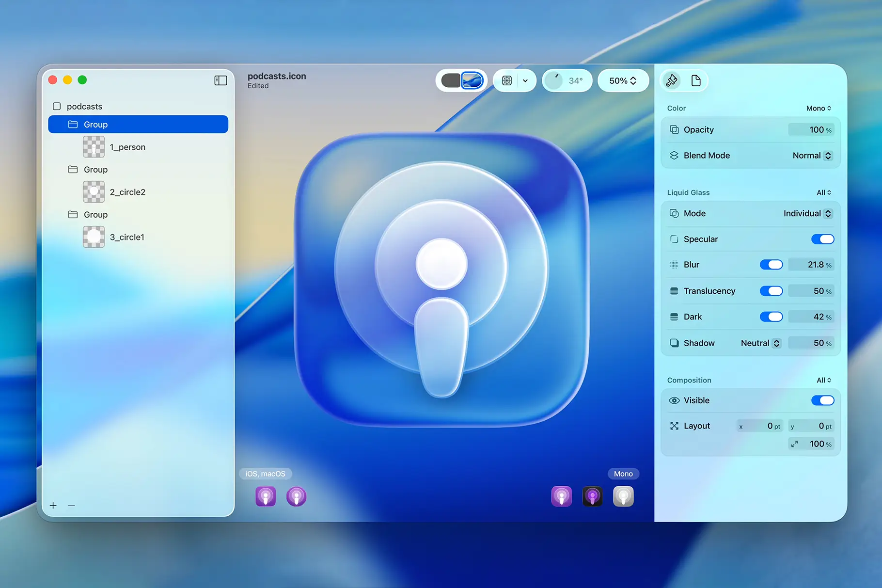This screenshot has height=588, width=882.
Task: Click the large podcasts icon on canvas
Action: [x=441, y=280]
